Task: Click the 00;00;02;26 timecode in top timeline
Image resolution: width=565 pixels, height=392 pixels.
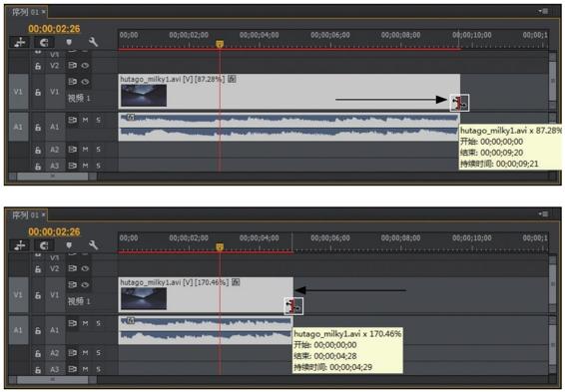Action: pyautogui.click(x=54, y=29)
